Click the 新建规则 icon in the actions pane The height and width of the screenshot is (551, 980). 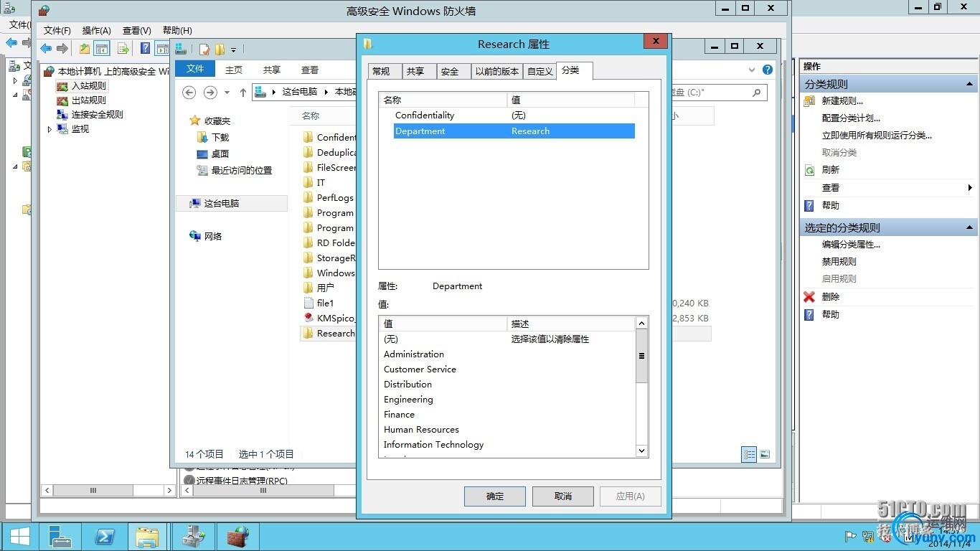[809, 101]
